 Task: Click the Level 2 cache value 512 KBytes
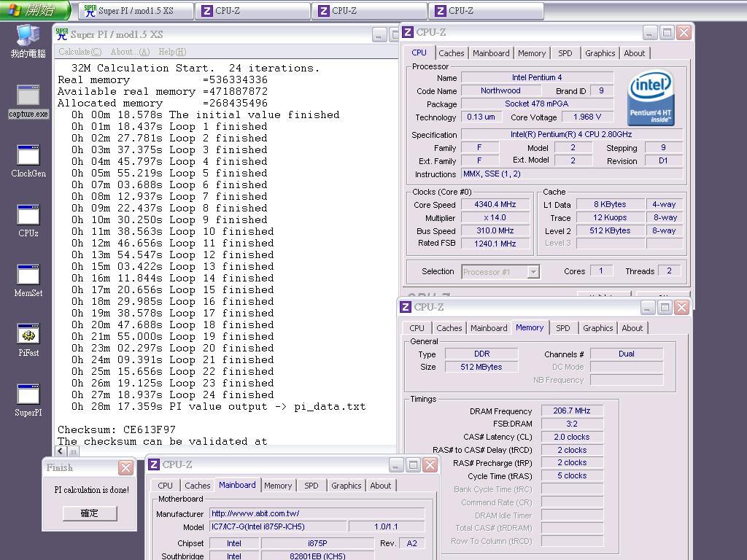[x=610, y=230]
